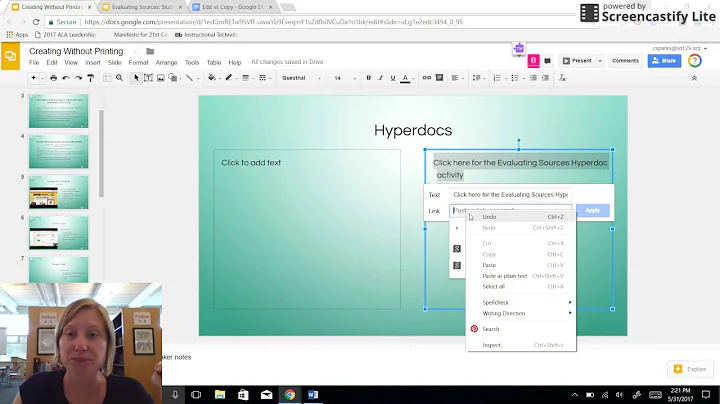
Task: Choose the select arrow cursor tool
Action: [136, 78]
